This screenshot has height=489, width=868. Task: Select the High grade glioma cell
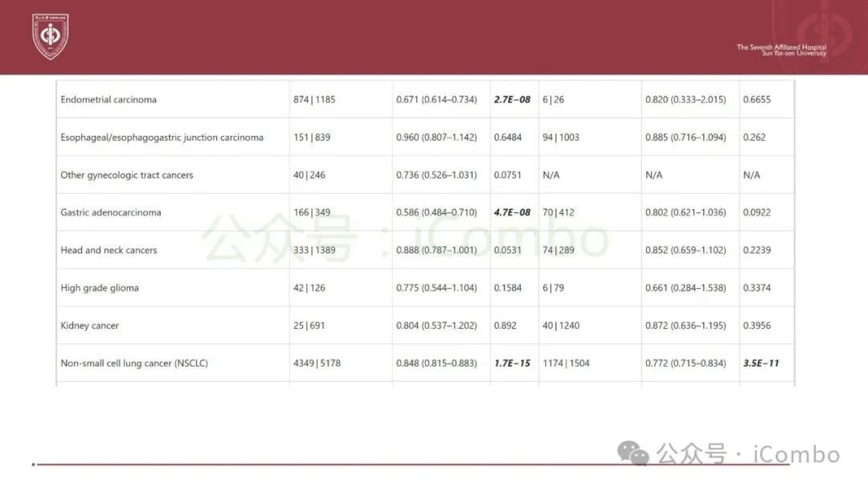point(100,288)
